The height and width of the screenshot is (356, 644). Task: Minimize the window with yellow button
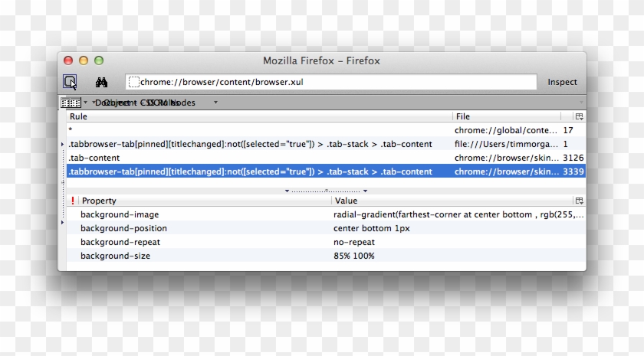point(84,60)
